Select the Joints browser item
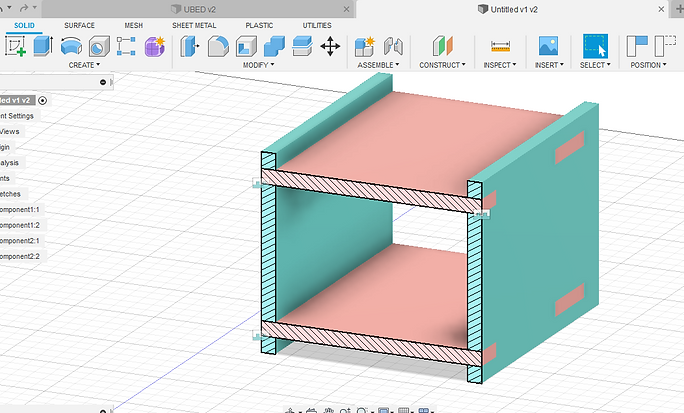This screenshot has width=684, height=413. 5,178
